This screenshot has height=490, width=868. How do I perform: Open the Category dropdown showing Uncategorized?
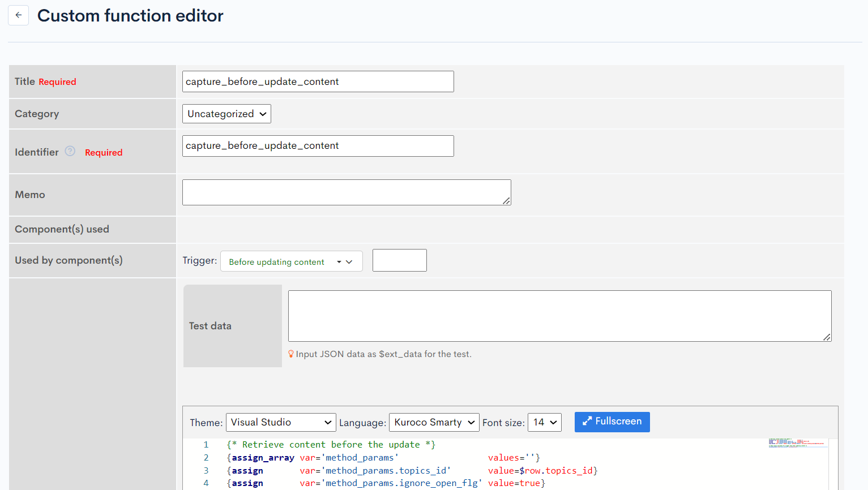coord(226,114)
